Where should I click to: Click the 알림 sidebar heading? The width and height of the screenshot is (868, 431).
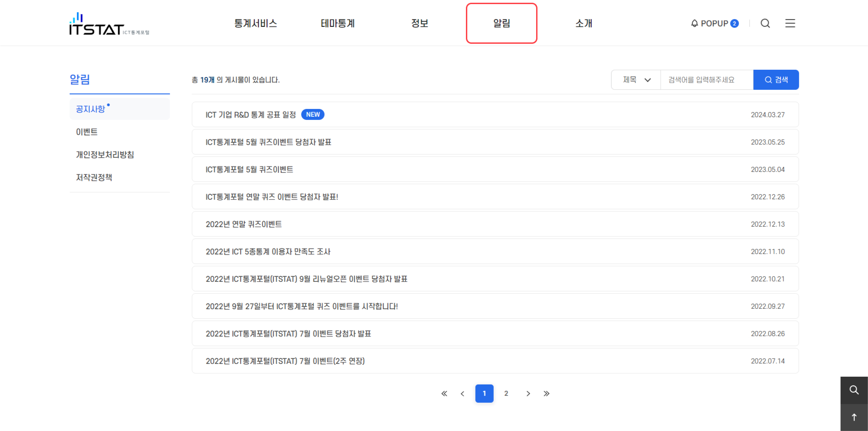coord(80,79)
